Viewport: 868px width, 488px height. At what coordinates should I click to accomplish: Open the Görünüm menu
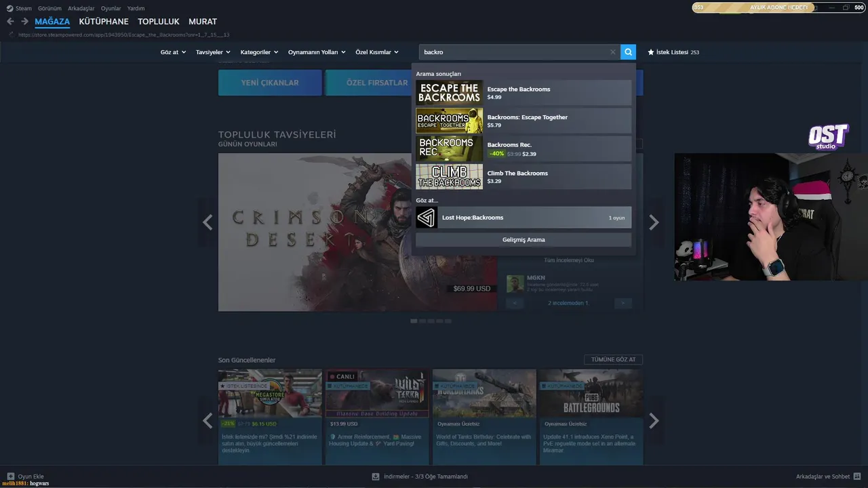pyautogui.click(x=50, y=8)
